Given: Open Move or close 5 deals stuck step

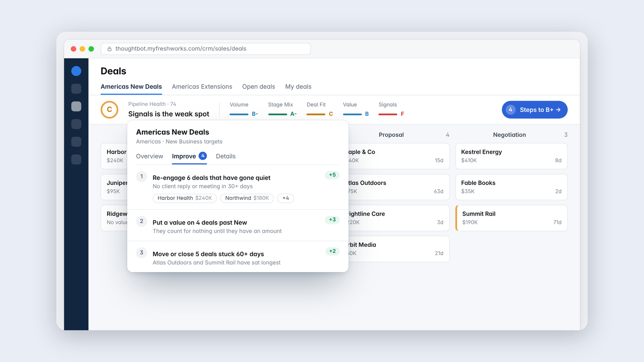Looking at the screenshot, I should coord(237,257).
